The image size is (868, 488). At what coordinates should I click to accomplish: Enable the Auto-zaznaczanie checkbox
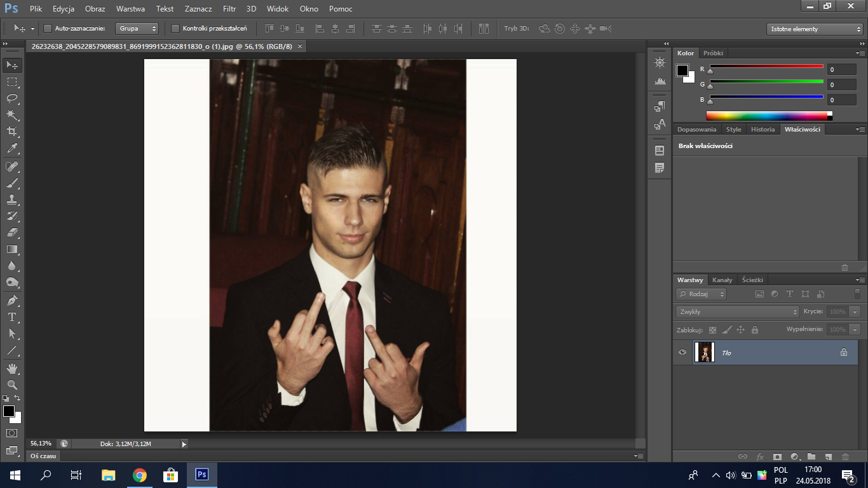[48, 29]
